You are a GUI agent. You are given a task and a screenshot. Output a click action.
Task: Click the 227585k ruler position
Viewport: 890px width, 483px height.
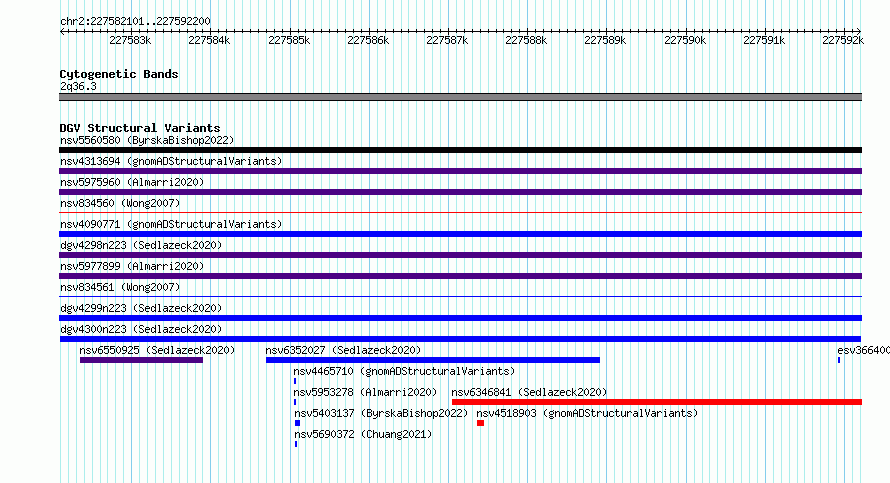tap(289, 40)
